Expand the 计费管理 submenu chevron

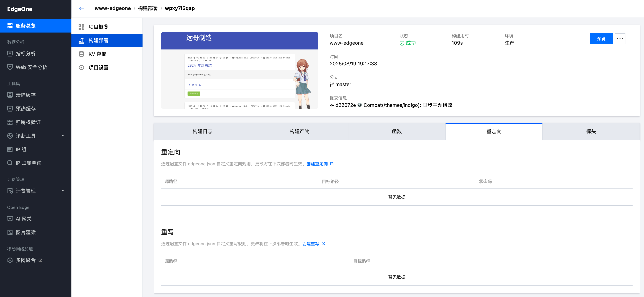(63, 191)
